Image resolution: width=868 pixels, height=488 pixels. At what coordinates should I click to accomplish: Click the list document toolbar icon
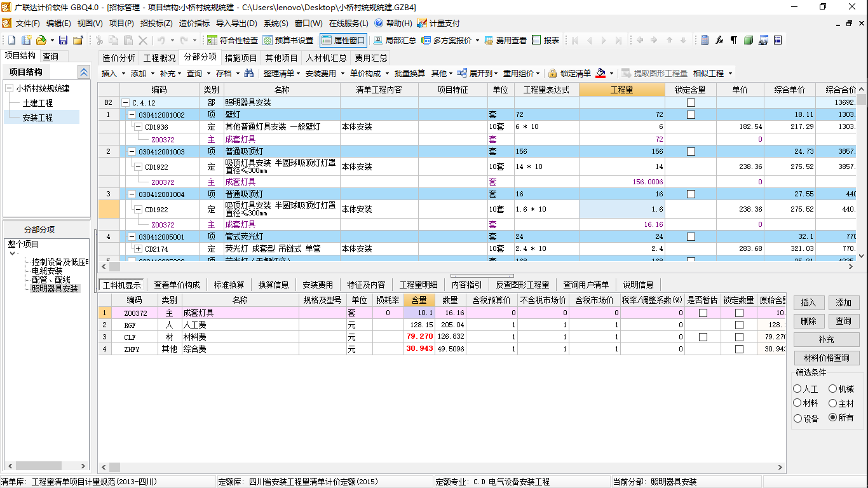(x=778, y=40)
